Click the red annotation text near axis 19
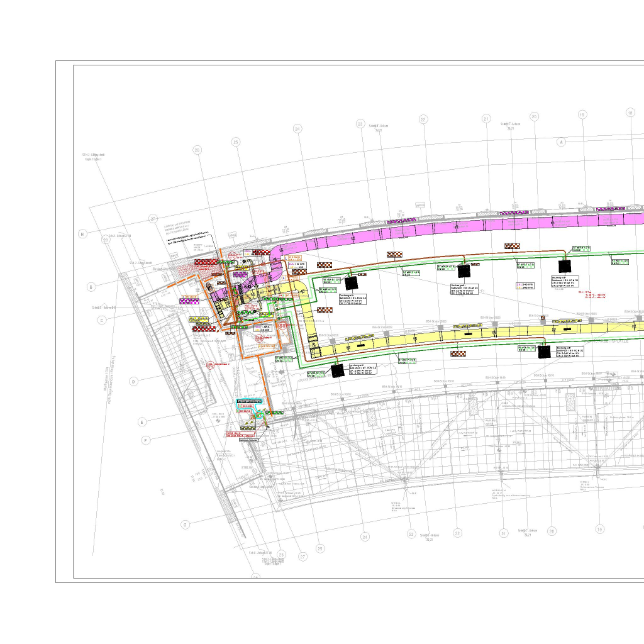 point(594,294)
